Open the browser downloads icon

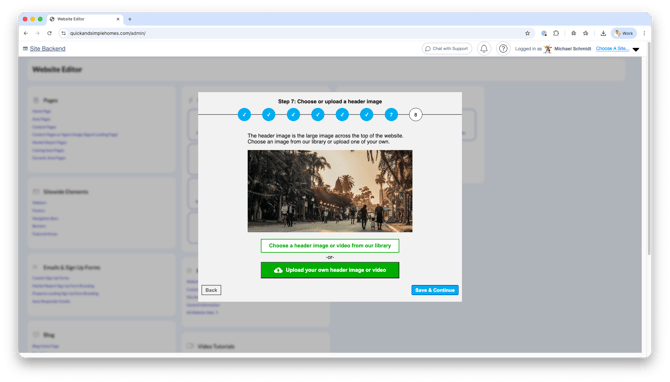[603, 33]
